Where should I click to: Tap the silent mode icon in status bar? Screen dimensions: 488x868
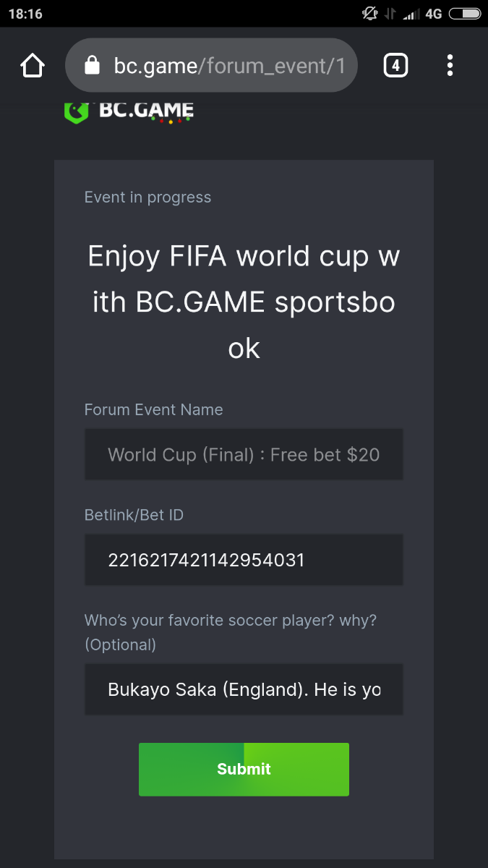[x=370, y=14]
